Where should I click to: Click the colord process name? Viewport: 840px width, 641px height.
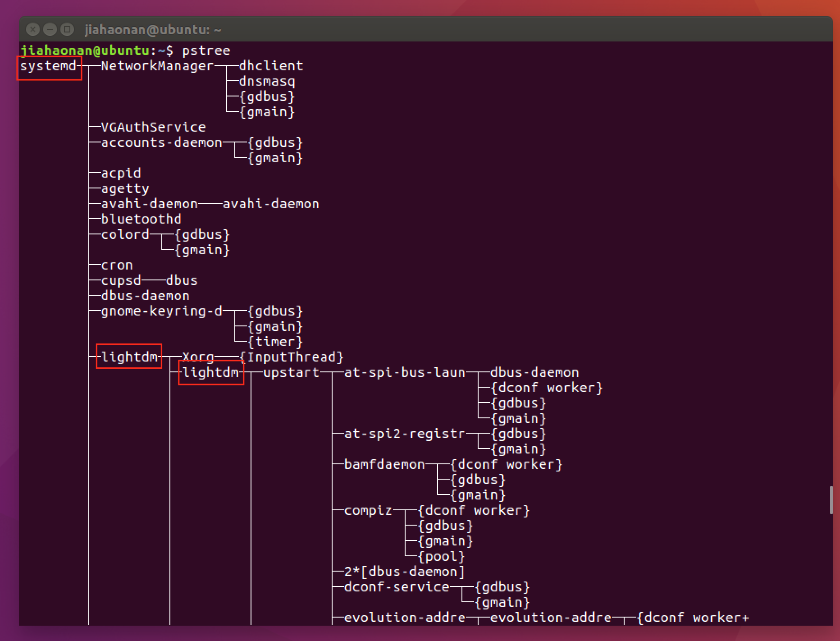click(125, 234)
